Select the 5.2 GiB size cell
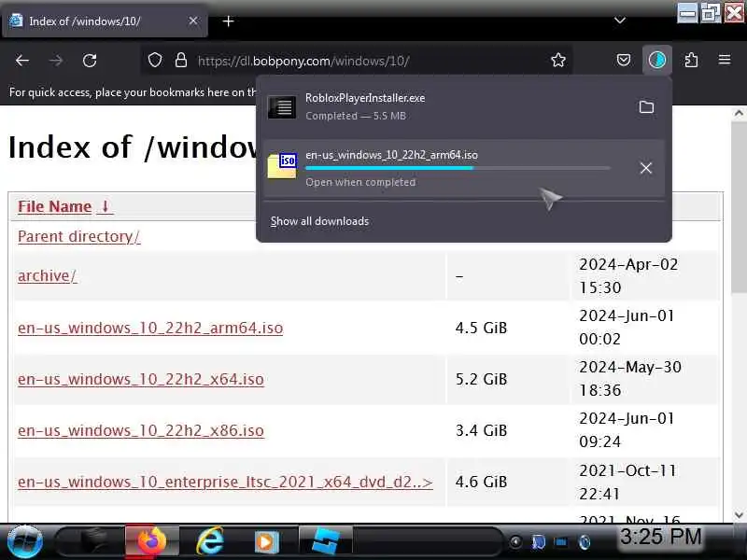 point(508,379)
